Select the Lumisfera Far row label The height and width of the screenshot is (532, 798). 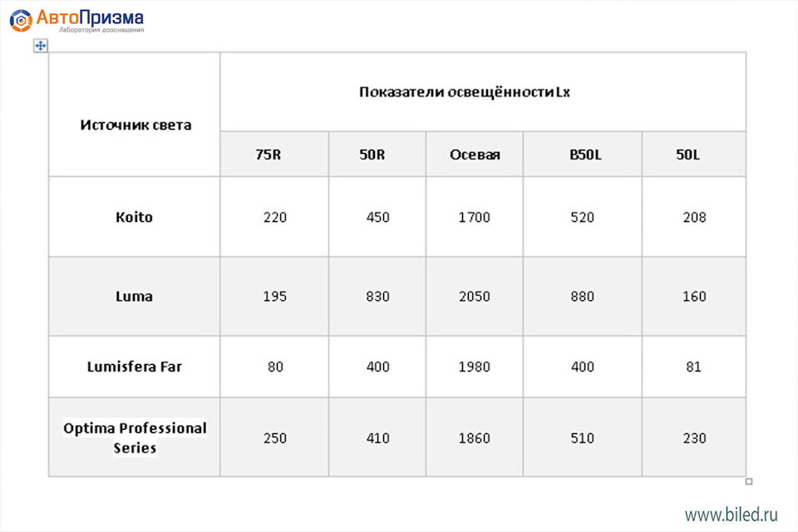click(135, 367)
